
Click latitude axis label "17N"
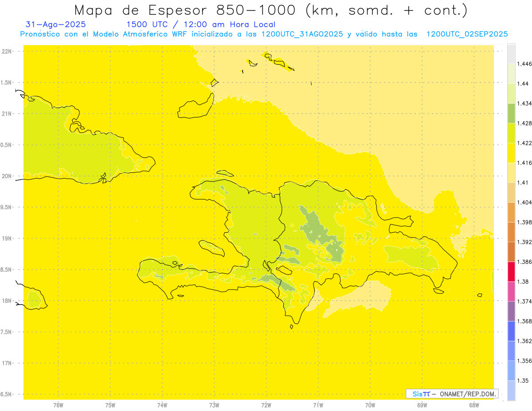tap(7, 363)
